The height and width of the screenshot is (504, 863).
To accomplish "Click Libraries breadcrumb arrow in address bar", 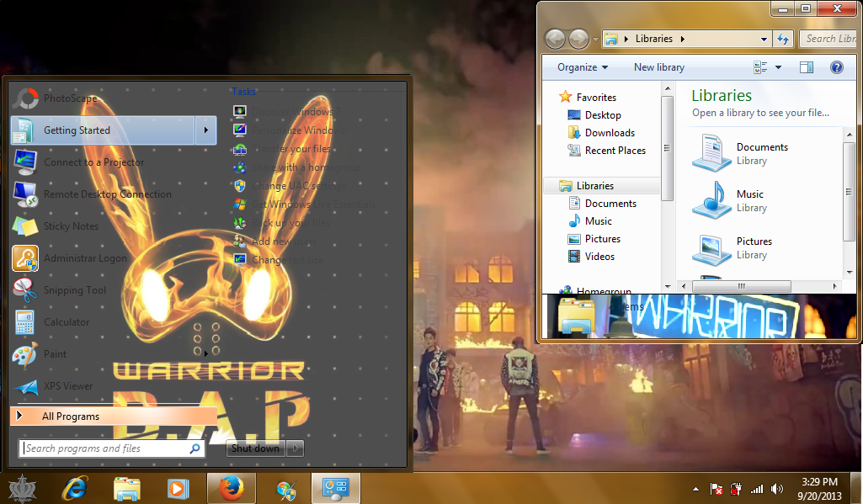I will pos(683,39).
